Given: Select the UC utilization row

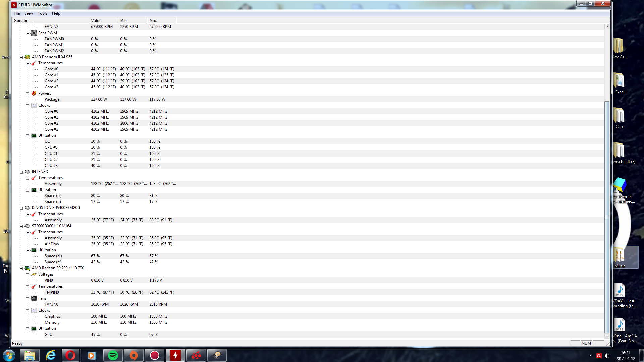Looking at the screenshot, I should 308,141.
